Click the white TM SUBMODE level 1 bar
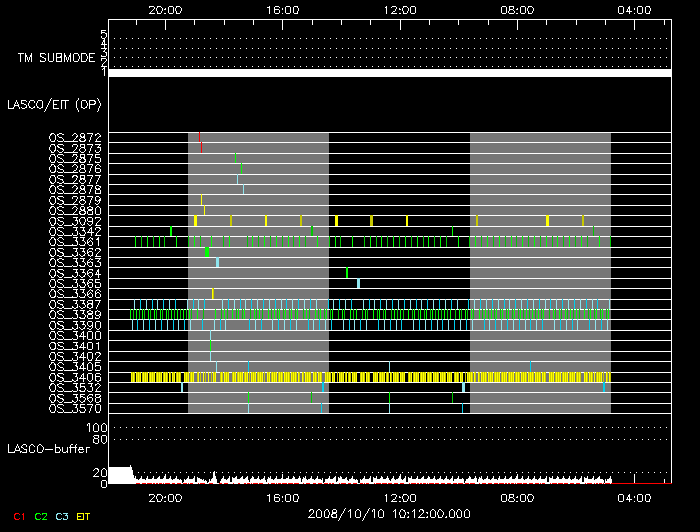 click(x=389, y=73)
